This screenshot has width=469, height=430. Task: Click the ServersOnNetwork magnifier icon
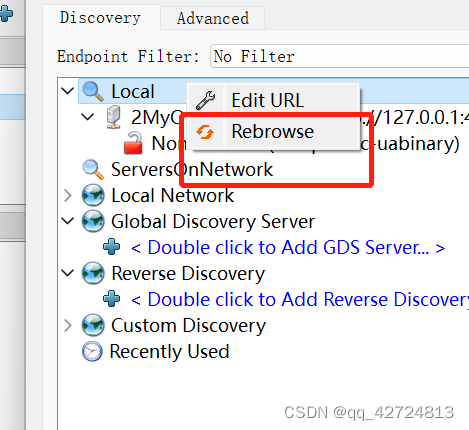tap(93, 169)
